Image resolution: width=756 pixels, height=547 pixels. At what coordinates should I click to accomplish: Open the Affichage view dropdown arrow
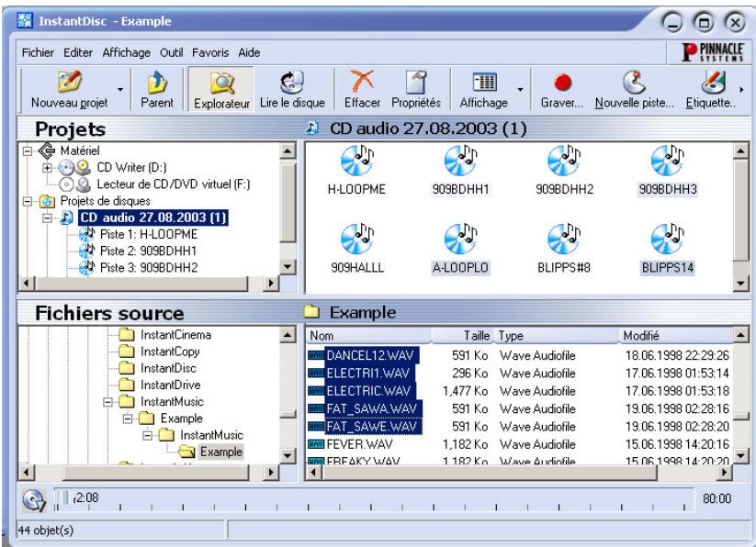tap(520, 90)
